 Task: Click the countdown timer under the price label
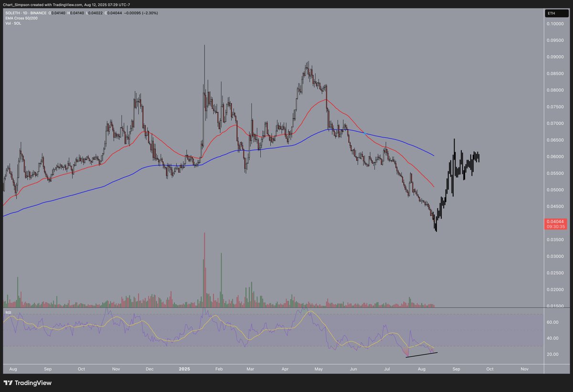[x=555, y=227]
